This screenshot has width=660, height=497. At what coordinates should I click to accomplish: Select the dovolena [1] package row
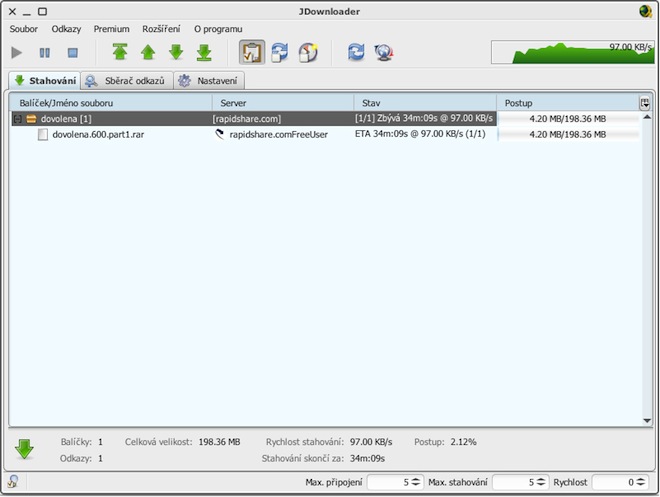click(x=253, y=119)
